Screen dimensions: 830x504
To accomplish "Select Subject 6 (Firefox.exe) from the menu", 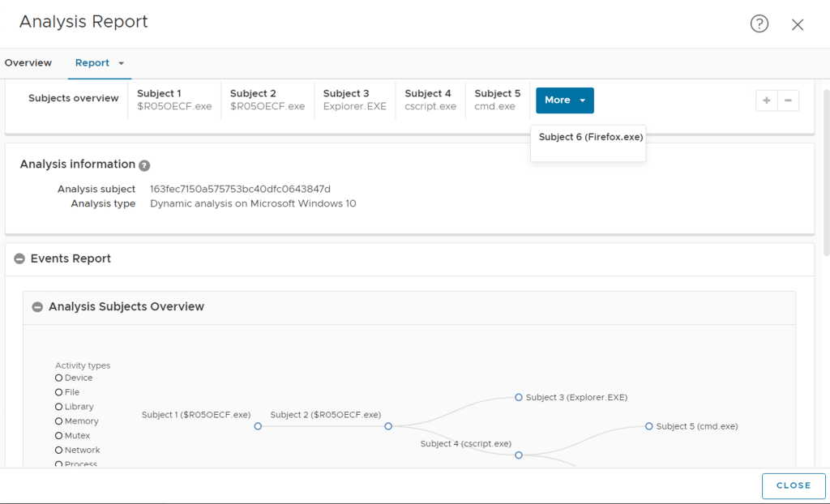I will point(590,138).
